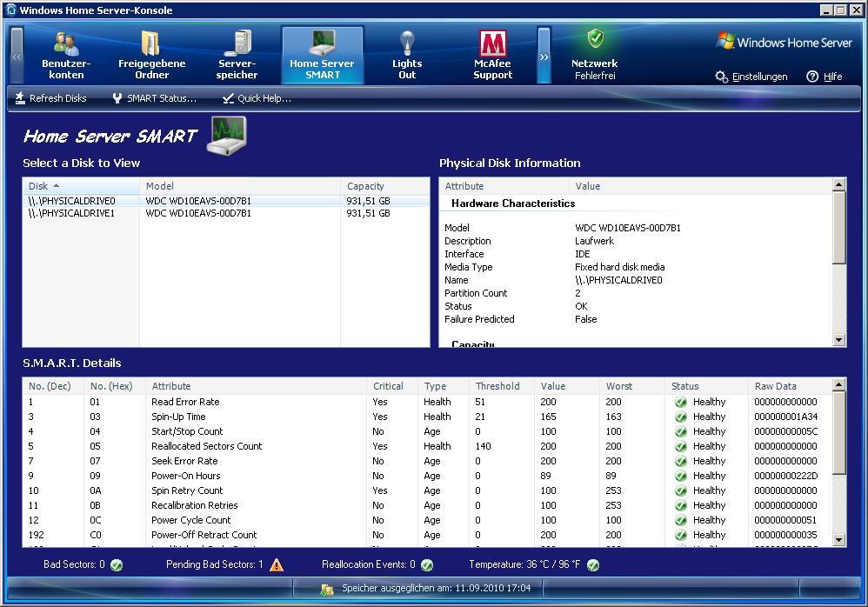Select disk \\.\PHYSICALDRIVE0

[x=226, y=201]
